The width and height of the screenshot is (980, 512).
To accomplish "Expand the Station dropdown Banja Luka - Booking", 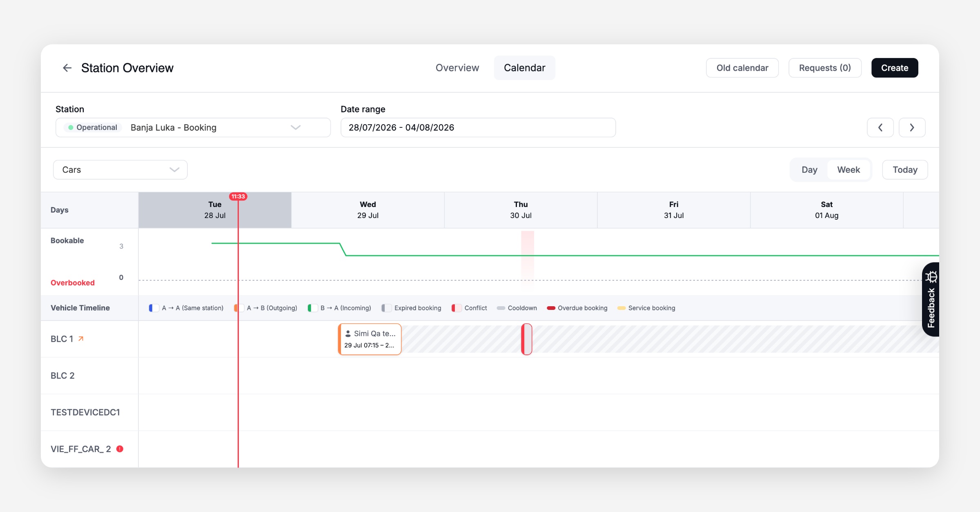I will tap(193, 128).
